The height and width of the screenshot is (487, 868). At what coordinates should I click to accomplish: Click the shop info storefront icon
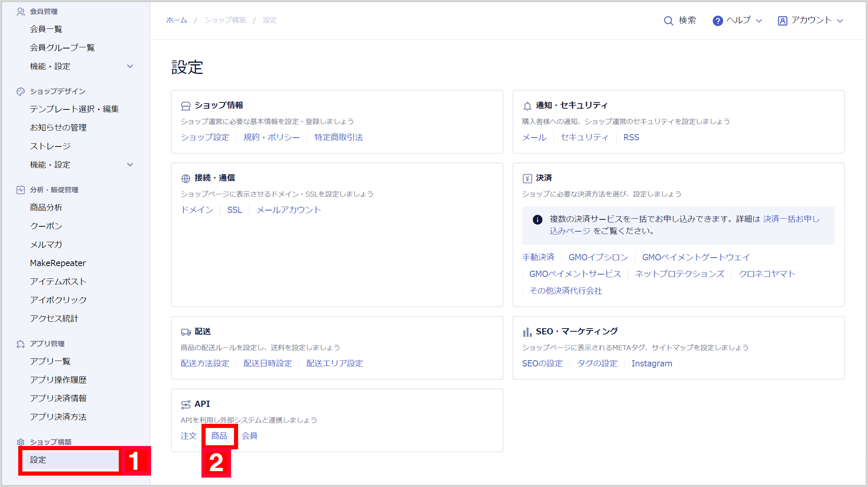[x=186, y=106]
